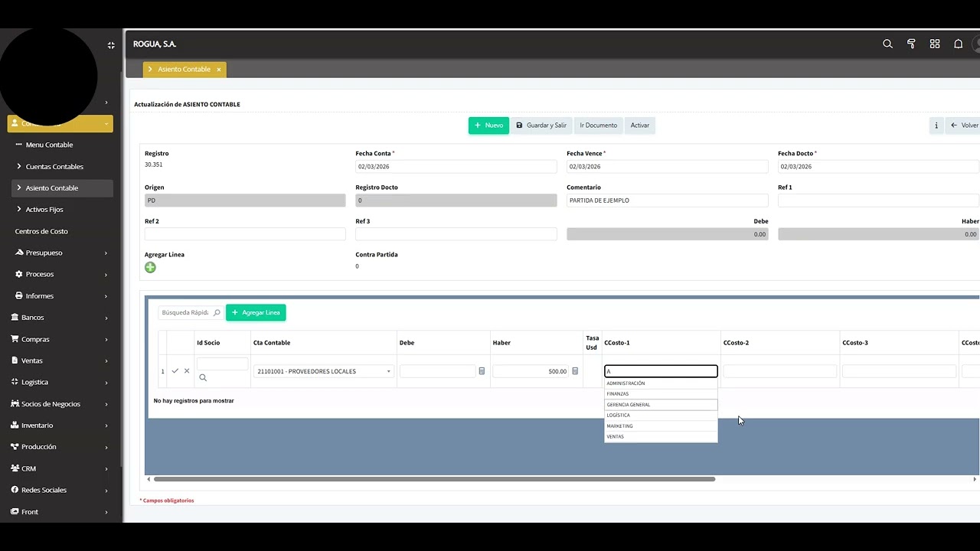Open the theme paint roller icon

pos(911,44)
